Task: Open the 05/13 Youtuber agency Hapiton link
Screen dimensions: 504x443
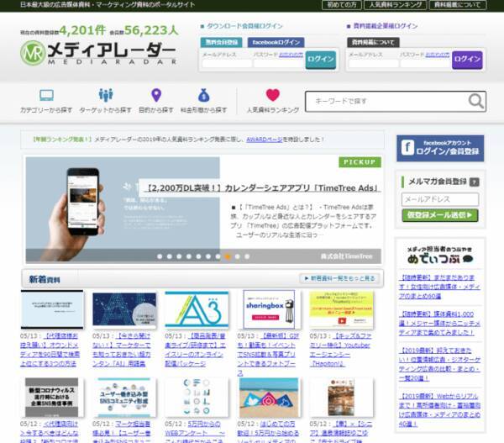Action: [339, 350]
